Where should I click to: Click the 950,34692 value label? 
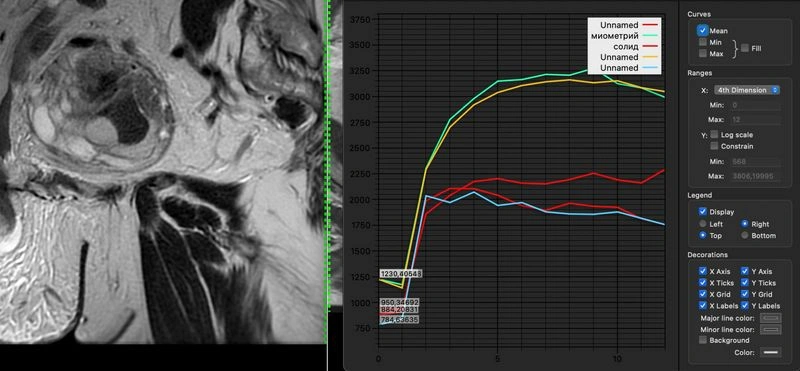click(399, 303)
